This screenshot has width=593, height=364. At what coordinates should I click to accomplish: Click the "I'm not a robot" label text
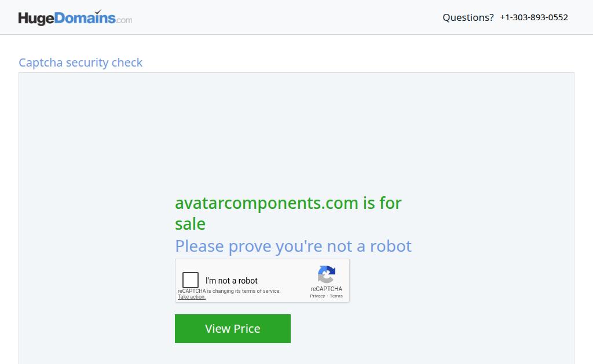[x=231, y=281]
